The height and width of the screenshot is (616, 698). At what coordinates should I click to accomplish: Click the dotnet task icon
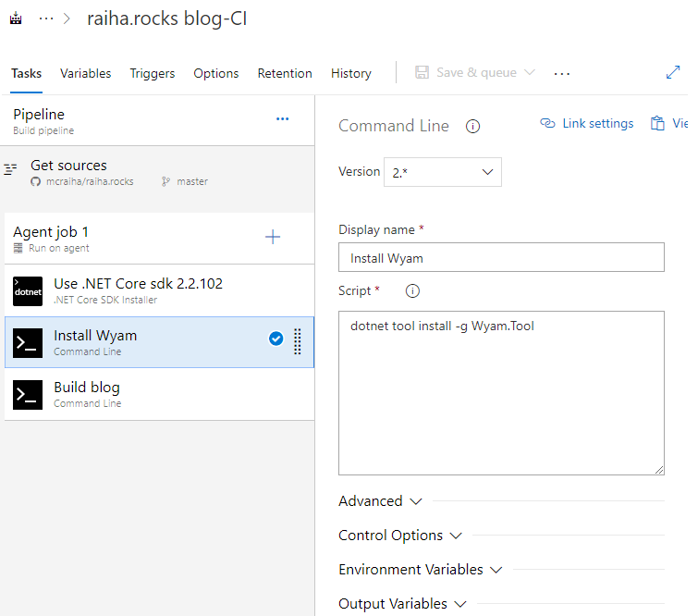click(x=28, y=291)
